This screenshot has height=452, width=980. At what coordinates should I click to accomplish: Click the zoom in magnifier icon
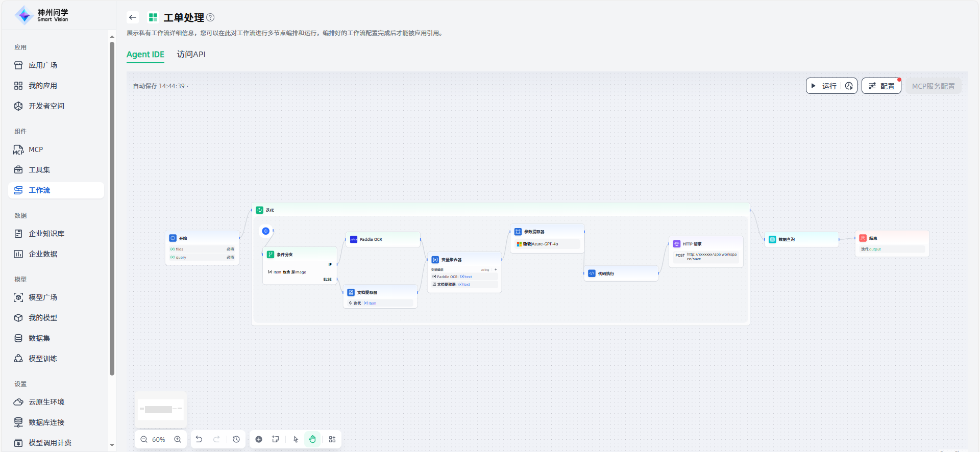point(178,439)
